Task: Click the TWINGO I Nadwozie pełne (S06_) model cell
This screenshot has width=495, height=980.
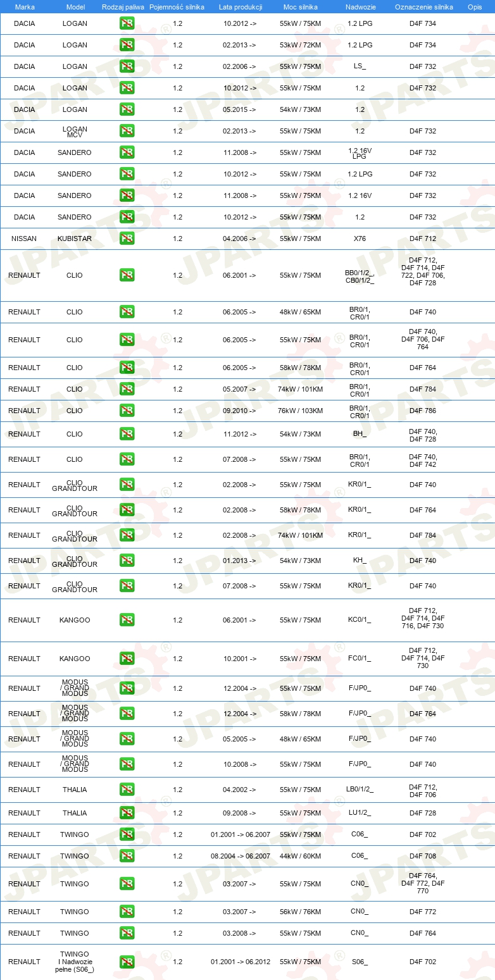Action: (75, 962)
